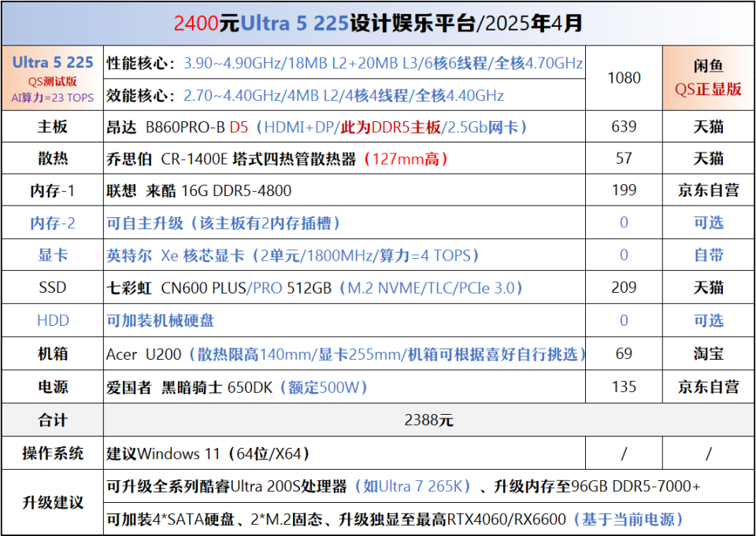Viewport: 756px width, 536px height.
Task: Click the "0" price in the 内存-2 row
Action: tap(624, 222)
